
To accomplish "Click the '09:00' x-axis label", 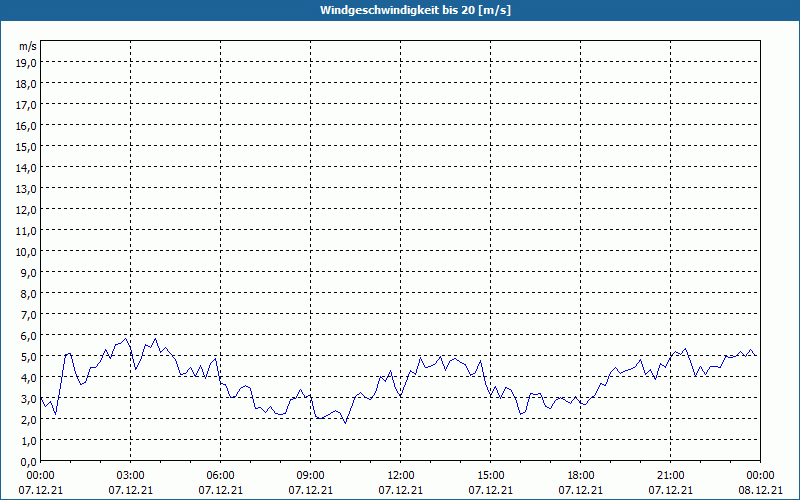I will (x=311, y=476).
